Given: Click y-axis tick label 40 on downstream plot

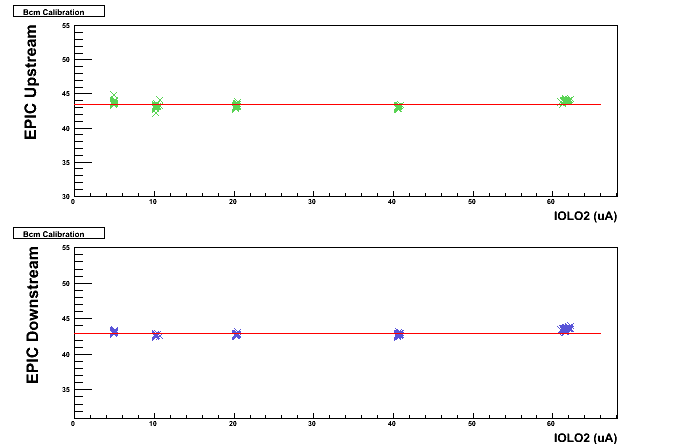Looking at the screenshot, I should [x=66, y=354].
